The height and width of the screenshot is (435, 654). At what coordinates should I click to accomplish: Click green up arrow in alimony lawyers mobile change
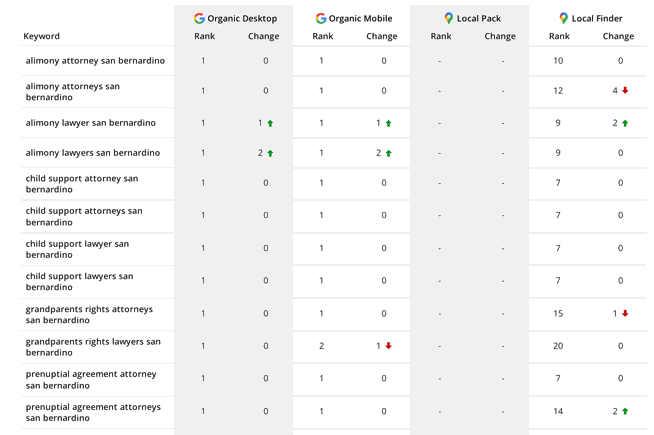(x=388, y=154)
